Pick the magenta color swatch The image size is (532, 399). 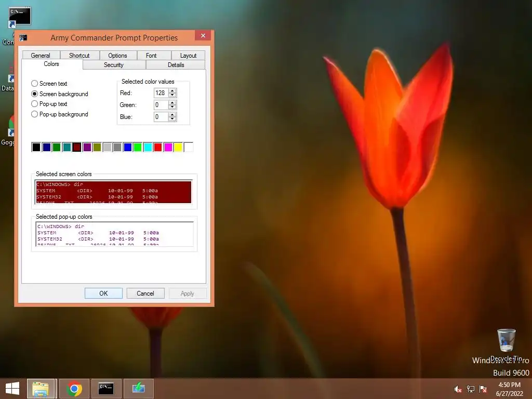pyautogui.click(x=168, y=147)
